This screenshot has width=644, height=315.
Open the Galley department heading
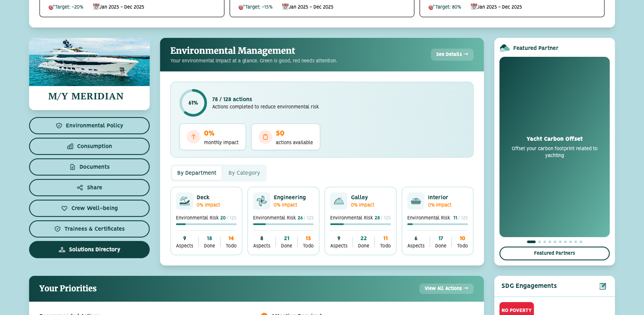[x=359, y=198]
